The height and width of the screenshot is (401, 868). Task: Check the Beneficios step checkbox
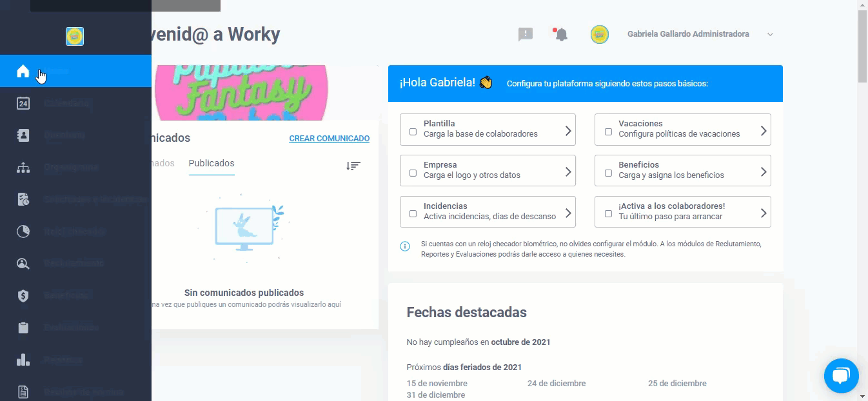click(608, 173)
